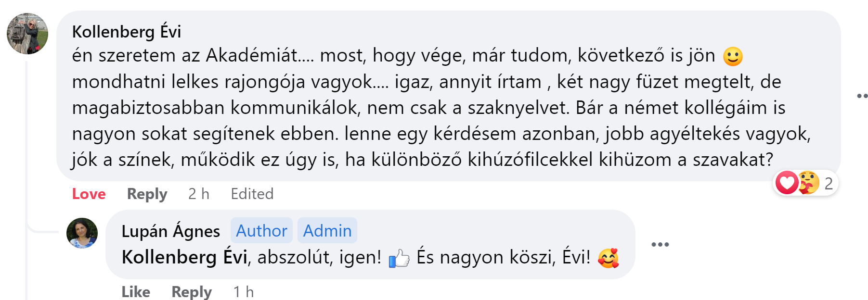
Task: Click the heart-face emoji ending the reply
Action: click(x=609, y=258)
